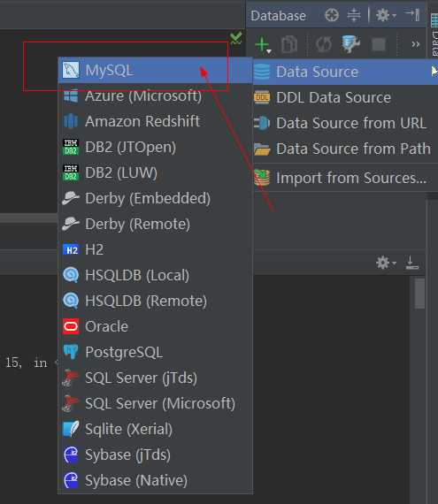438x504 pixels.
Task: Pick HSQLDB (Remote) data source
Action: click(x=155, y=301)
